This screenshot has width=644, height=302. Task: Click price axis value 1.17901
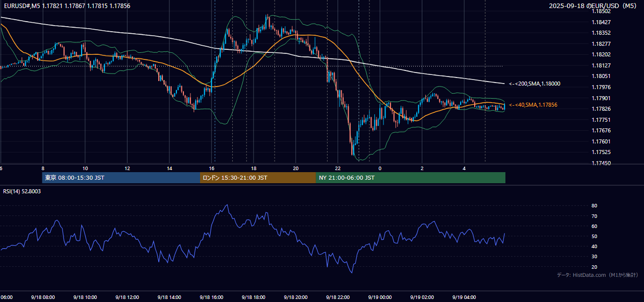[602, 98]
